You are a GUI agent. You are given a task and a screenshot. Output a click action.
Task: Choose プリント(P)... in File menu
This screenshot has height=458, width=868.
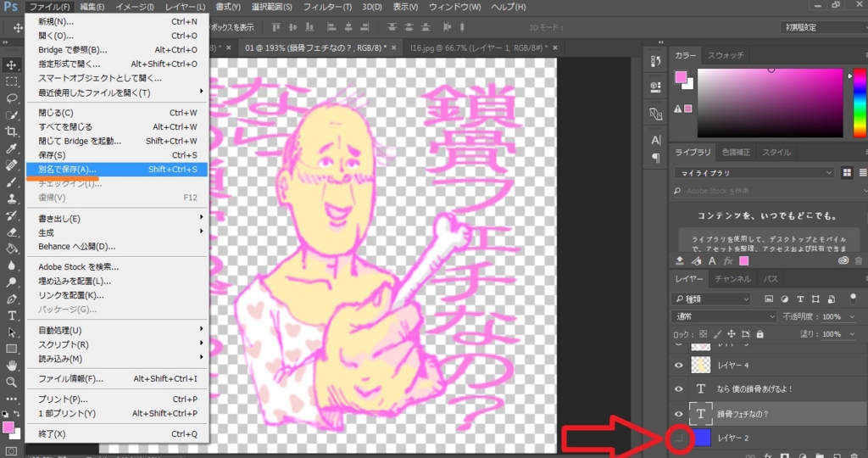117,399
